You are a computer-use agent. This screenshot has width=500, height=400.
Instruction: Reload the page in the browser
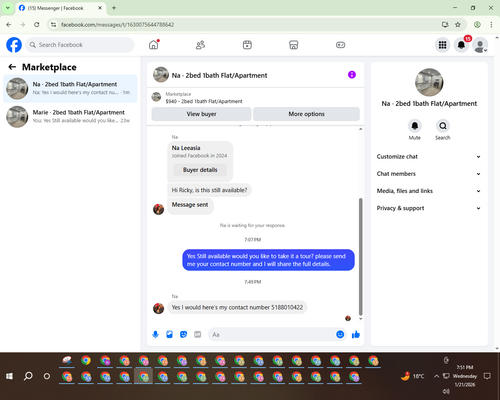pos(37,25)
